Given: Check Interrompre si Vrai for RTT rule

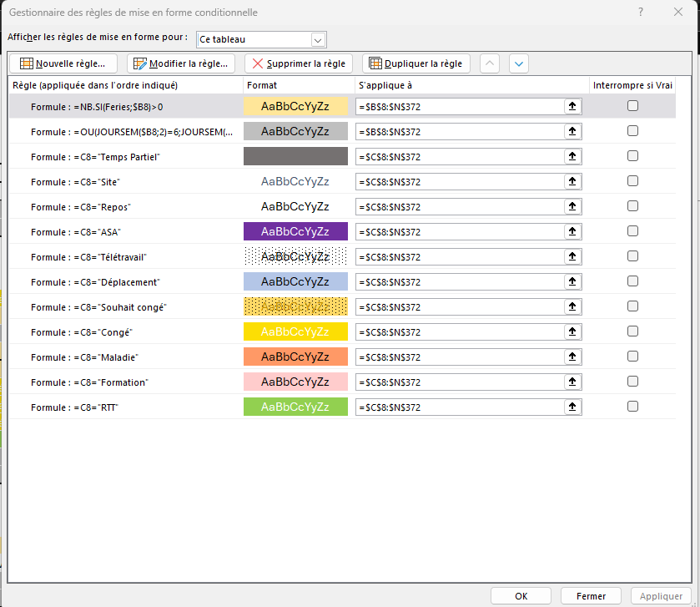Looking at the screenshot, I should (632, 406).
